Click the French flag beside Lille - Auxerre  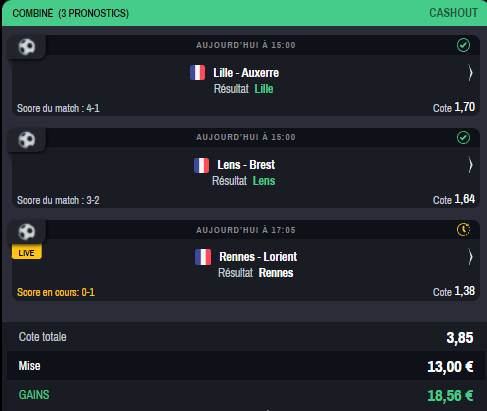click(x=197, y=73)
